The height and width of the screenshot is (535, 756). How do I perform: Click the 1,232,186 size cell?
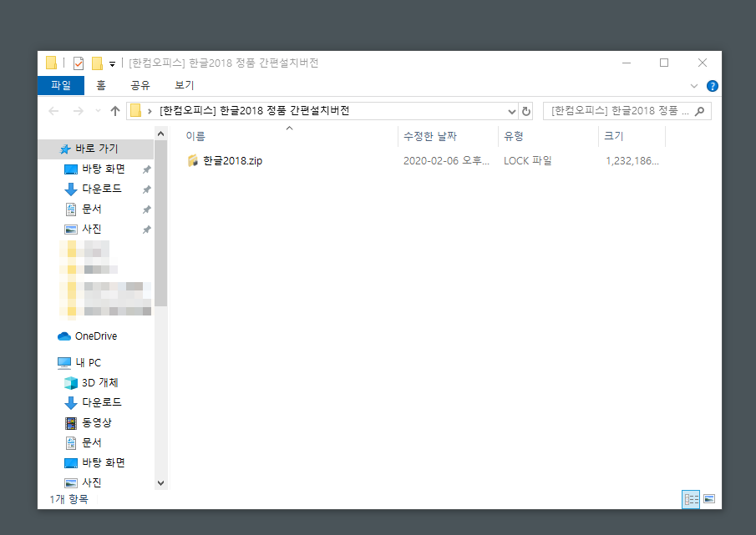(x=632, y=161)
